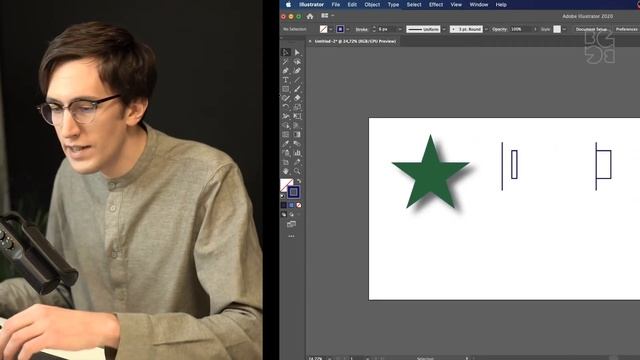
Task: Pick the Slice tool
Action: [297, 162]
